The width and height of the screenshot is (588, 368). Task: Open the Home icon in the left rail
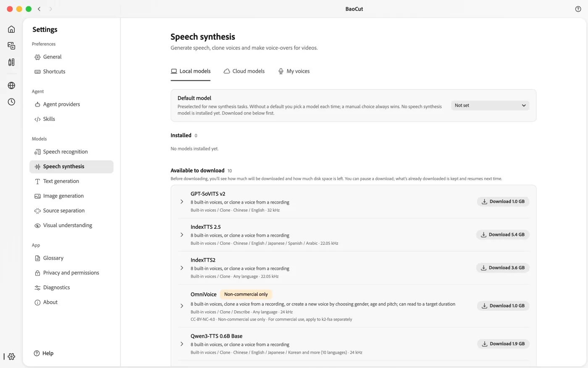click(11, 29)
